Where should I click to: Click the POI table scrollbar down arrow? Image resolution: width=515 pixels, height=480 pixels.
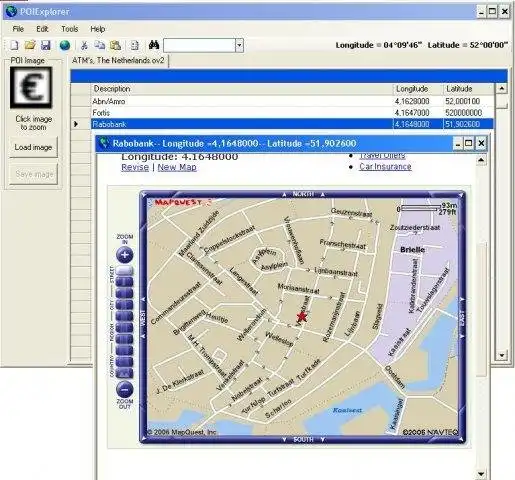pos(502,355)
